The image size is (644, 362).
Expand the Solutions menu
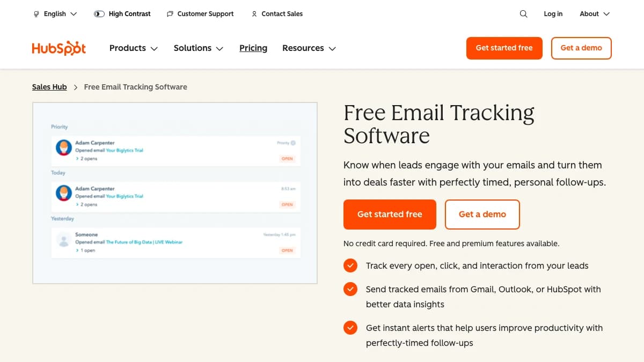pyautogui.click(x=199, y=48)
